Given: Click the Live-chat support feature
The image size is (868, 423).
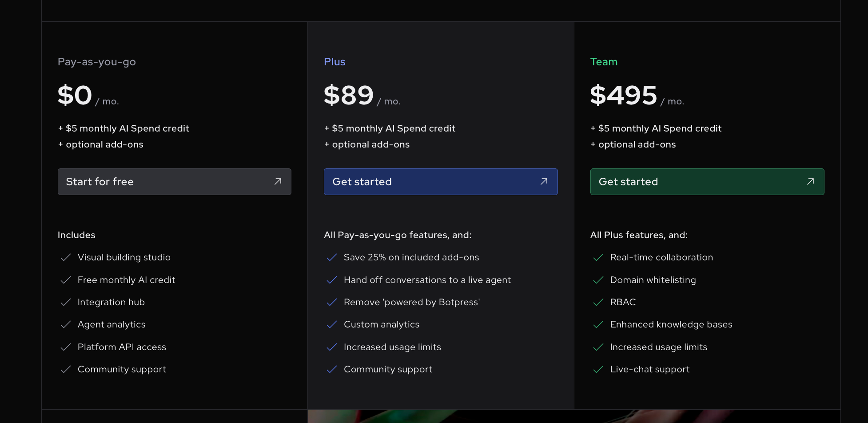Looking at the screenshot, I should pyautogui.click(x=649, y=369).
